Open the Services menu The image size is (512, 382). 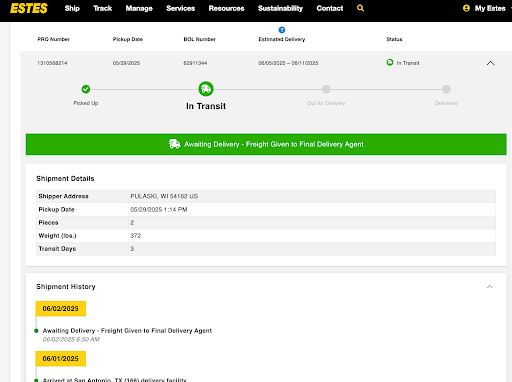(x=180, y=8)
